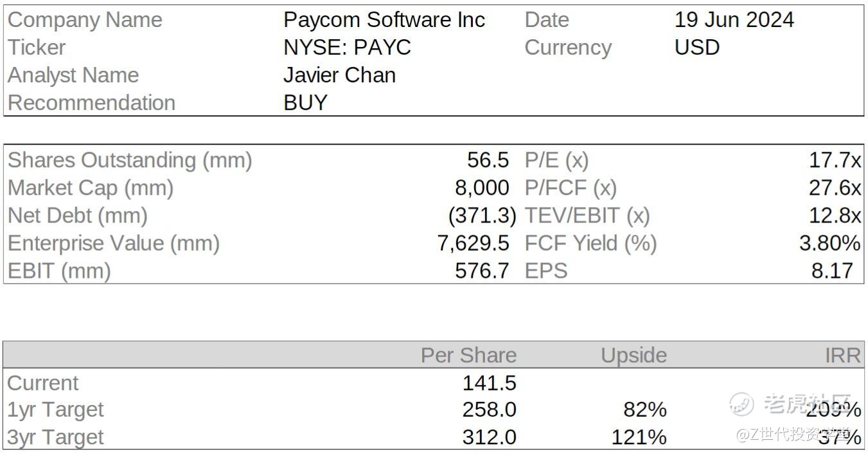
Task: Click the @Z世代投资 watermark text
Action: tap(794, 435)
